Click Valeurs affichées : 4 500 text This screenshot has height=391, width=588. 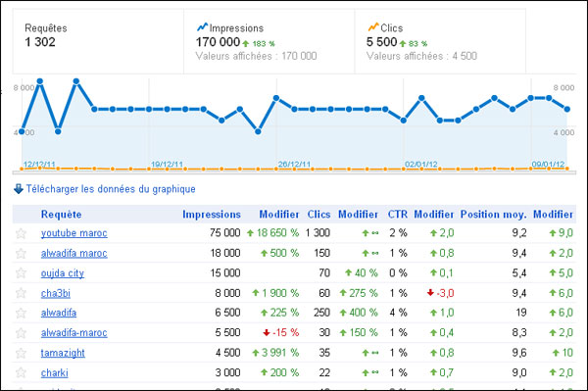[421, 56]
